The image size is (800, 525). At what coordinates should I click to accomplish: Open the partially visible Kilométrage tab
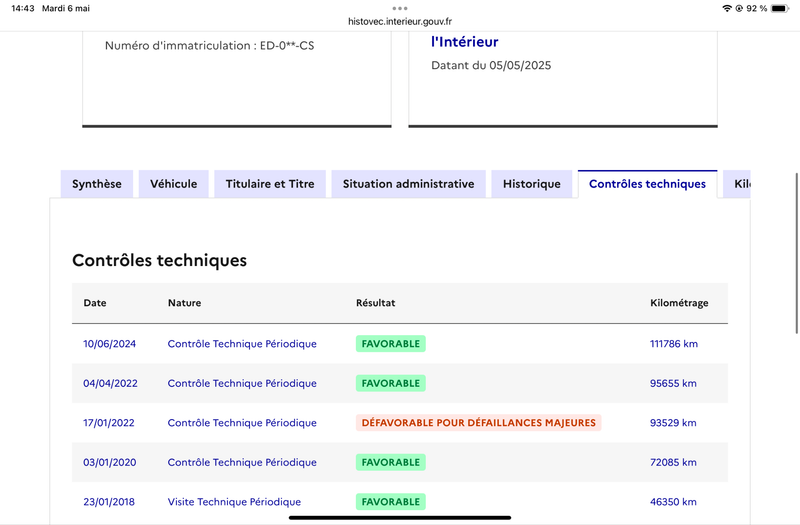[737, 184]
